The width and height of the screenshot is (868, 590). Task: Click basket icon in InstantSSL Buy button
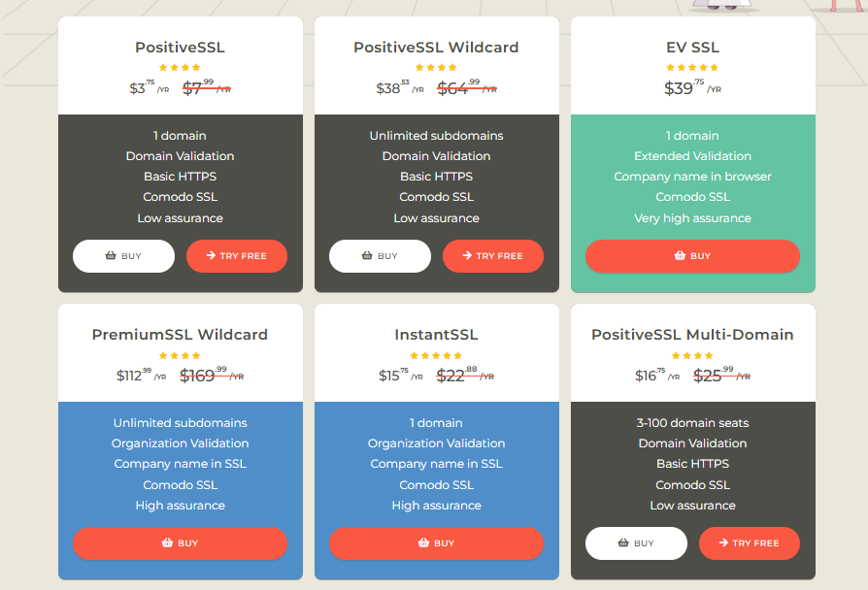coord(423,543)
